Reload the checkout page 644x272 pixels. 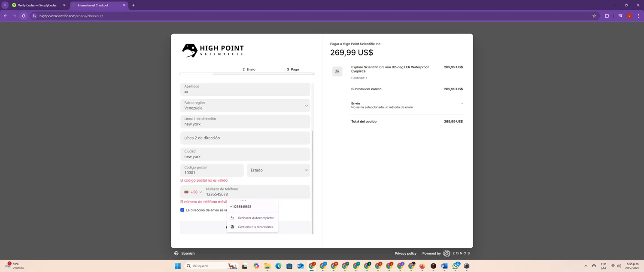tap(24, 16)
